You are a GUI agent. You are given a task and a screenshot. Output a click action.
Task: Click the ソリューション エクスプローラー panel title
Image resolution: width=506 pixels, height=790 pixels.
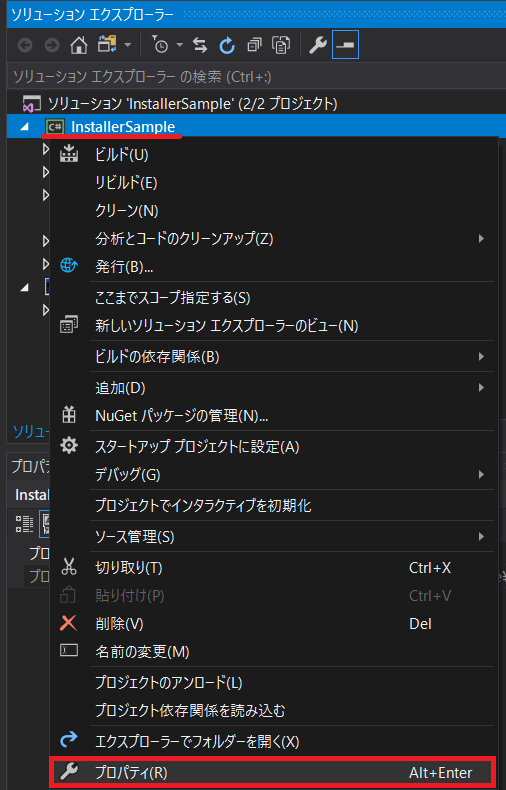coord(93,15)
